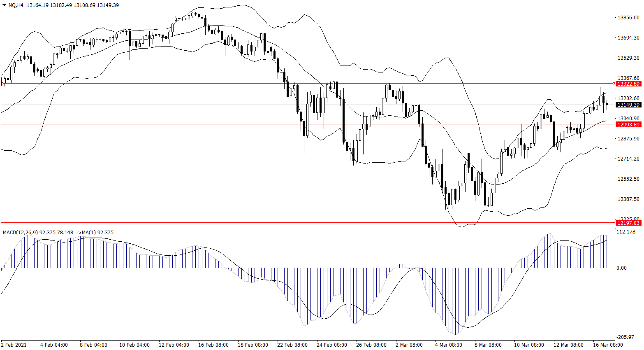Click the -205.97 value on MACD axis
644x350 pixels.
coord(627,337)
